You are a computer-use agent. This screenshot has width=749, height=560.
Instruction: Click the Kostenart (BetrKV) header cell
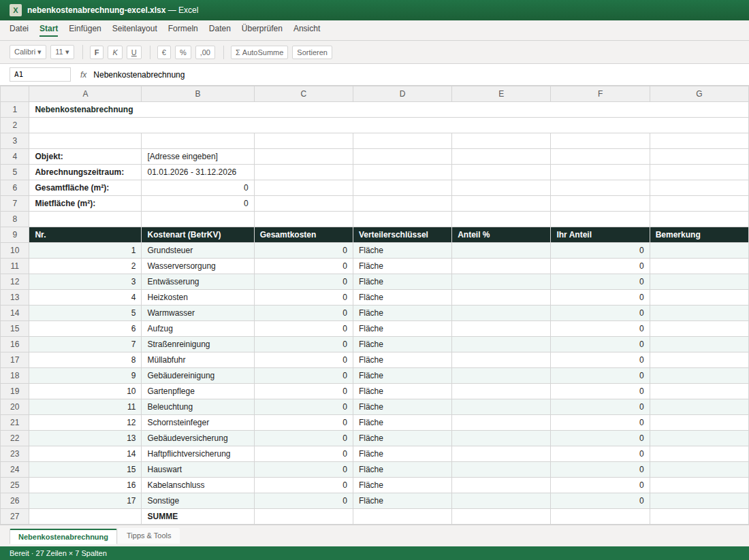pyautogui.click(x=197, y=235)
